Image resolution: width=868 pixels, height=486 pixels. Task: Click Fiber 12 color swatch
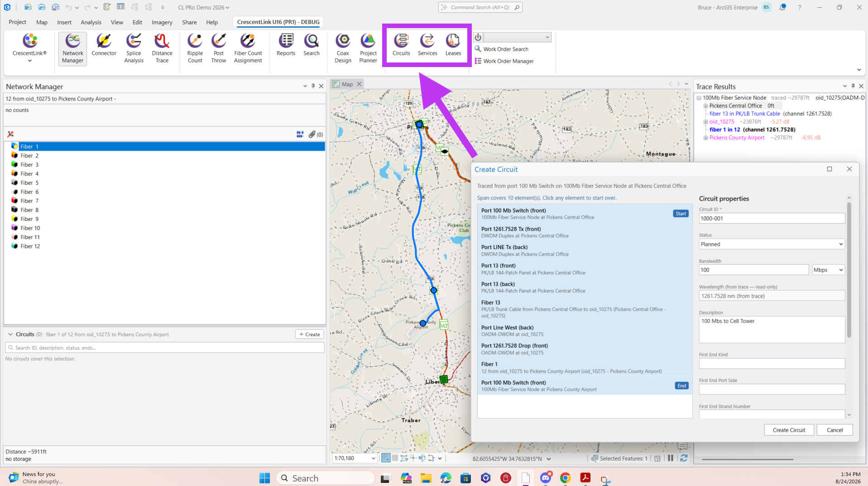(14, 246)
